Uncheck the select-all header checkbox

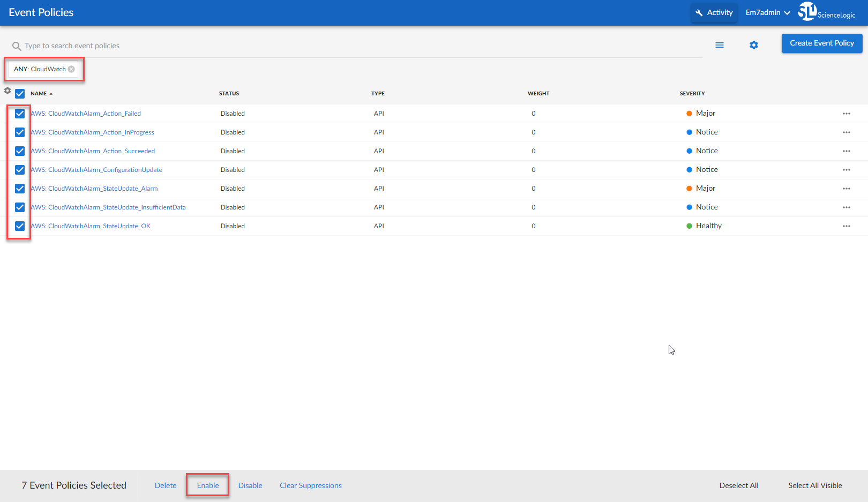(x=20, y=94)
